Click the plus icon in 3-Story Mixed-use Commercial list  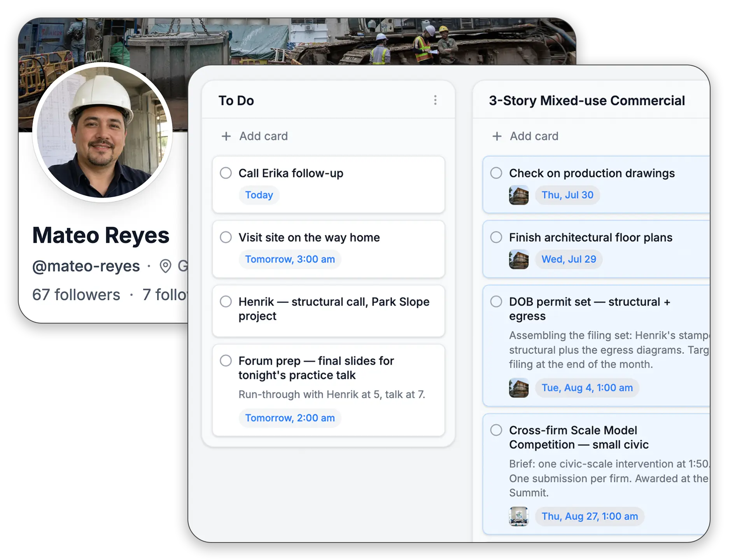[497, 136]
